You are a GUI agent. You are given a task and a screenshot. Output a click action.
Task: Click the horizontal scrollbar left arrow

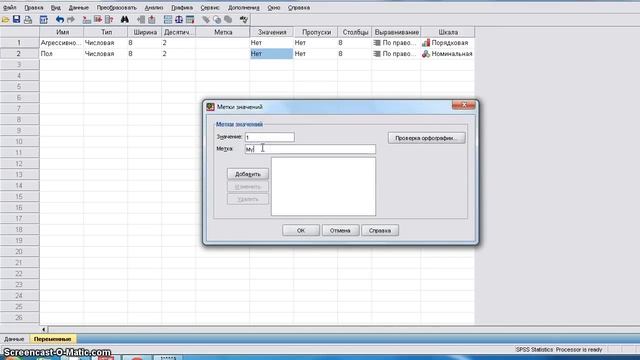(x=44, y=329)
